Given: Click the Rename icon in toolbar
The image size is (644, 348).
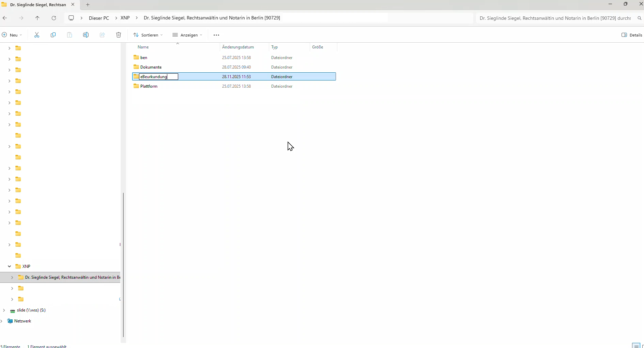Looking at the screenshot, I should (86, 35).
